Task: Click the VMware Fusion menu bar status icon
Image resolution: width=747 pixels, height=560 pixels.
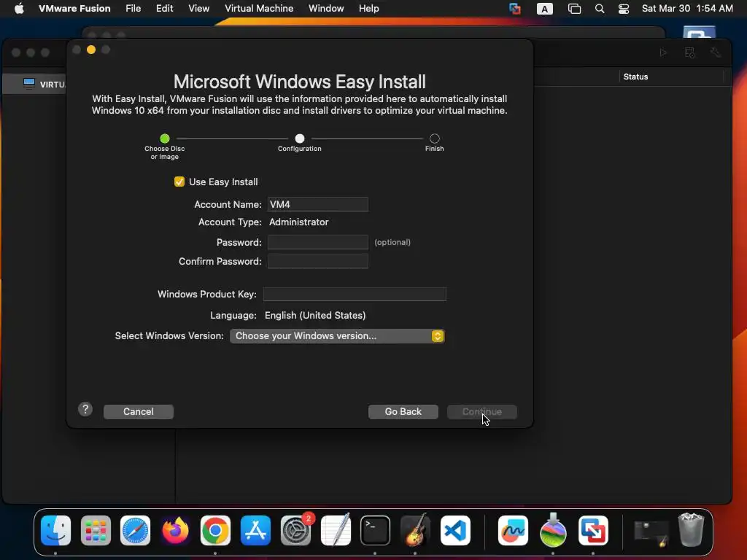Action: click(x=514, y=9)
